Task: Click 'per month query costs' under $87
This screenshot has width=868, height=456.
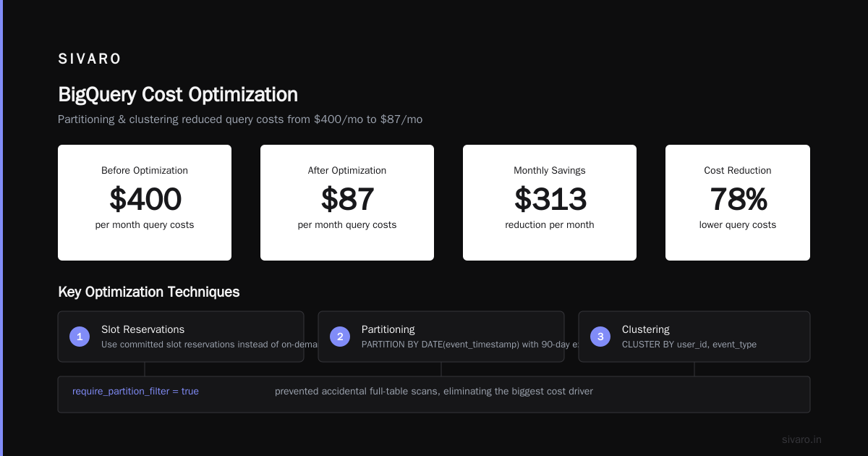Action: click(347, 225)
